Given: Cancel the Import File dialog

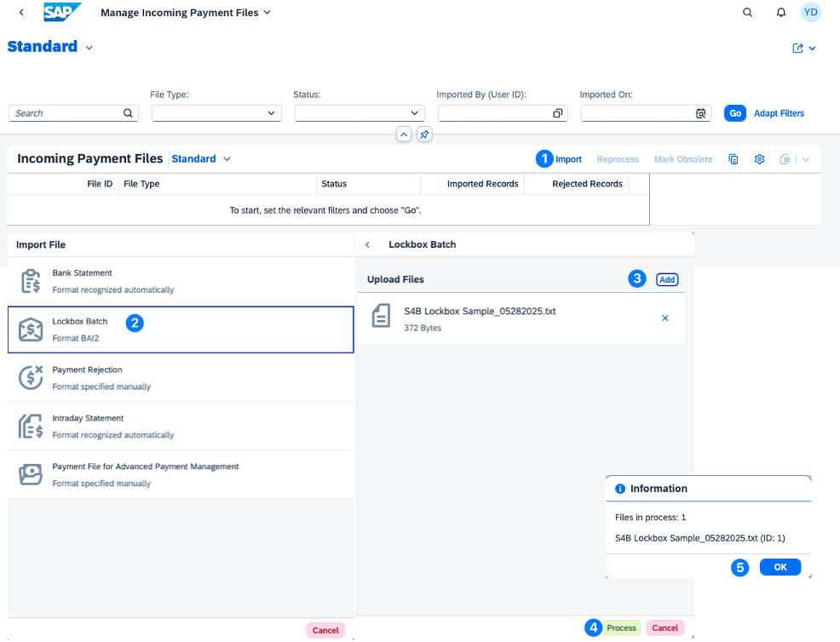Looking at the screenshot, I should coord(325,630).
